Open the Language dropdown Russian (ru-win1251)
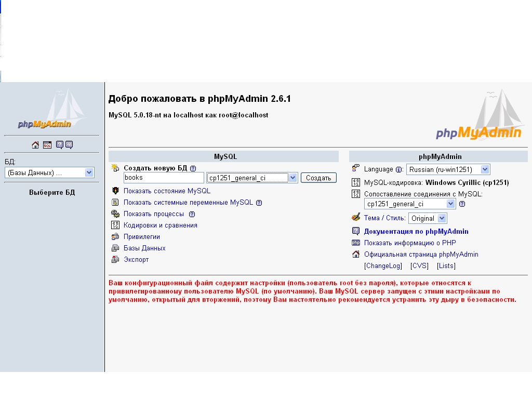 pos(448,169)
